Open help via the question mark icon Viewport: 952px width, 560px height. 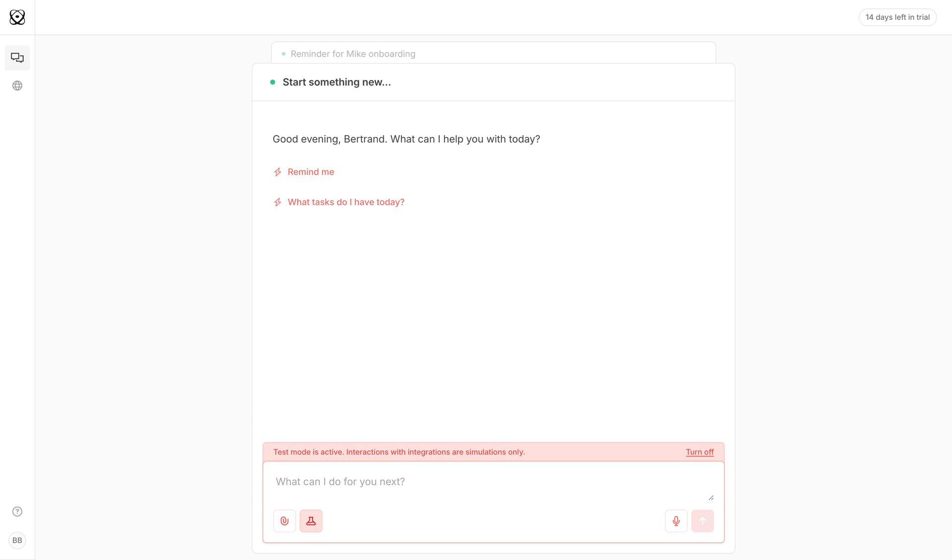(x=17, y=511)
